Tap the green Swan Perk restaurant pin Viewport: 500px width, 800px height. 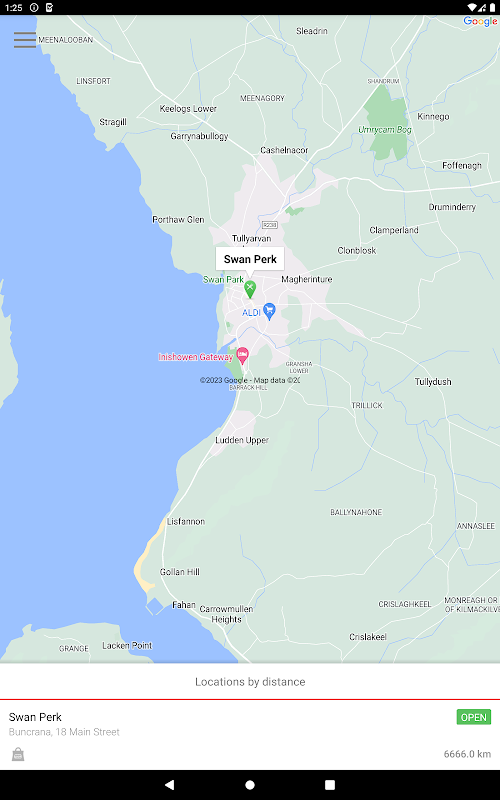coord(249,289)
